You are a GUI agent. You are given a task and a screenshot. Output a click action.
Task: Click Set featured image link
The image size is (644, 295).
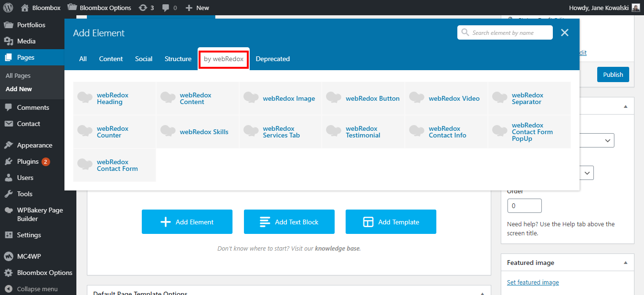(533, 282)
